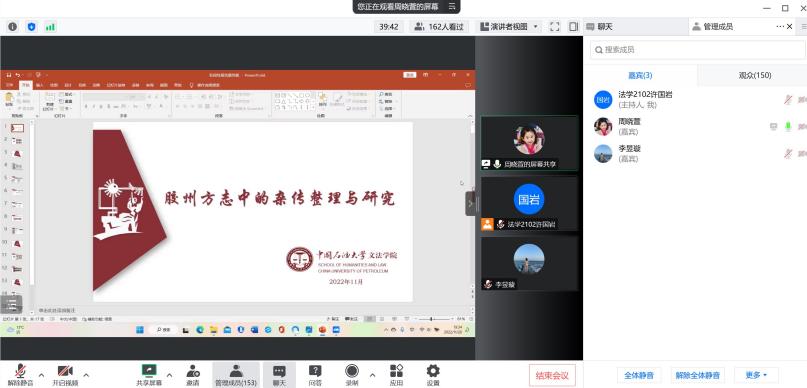The width and height of the screenshot is (807, 388).
Task: Open 管理成员(153) in bottom toolbar
Action: (236, 375)
